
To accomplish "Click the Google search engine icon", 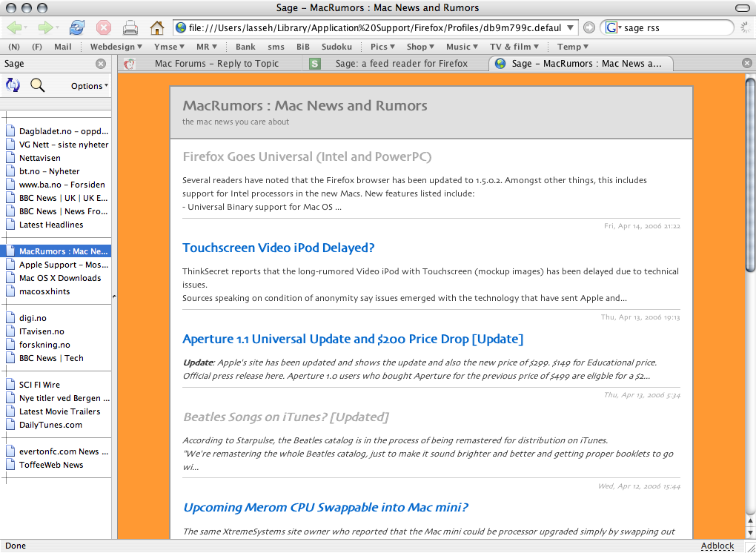I will click(611, 27).
